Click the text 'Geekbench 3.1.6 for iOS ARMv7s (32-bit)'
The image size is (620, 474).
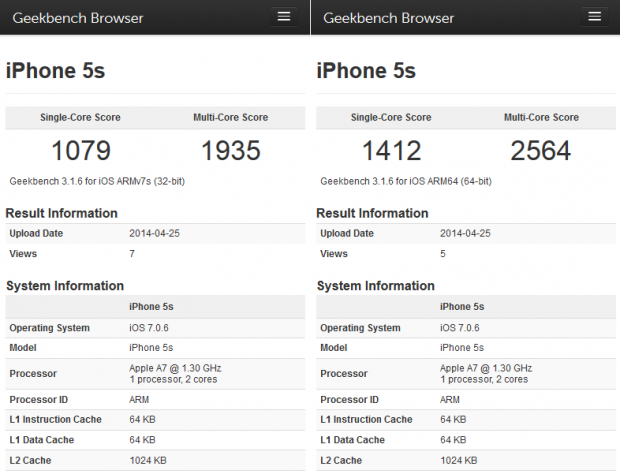coord(97,181)
